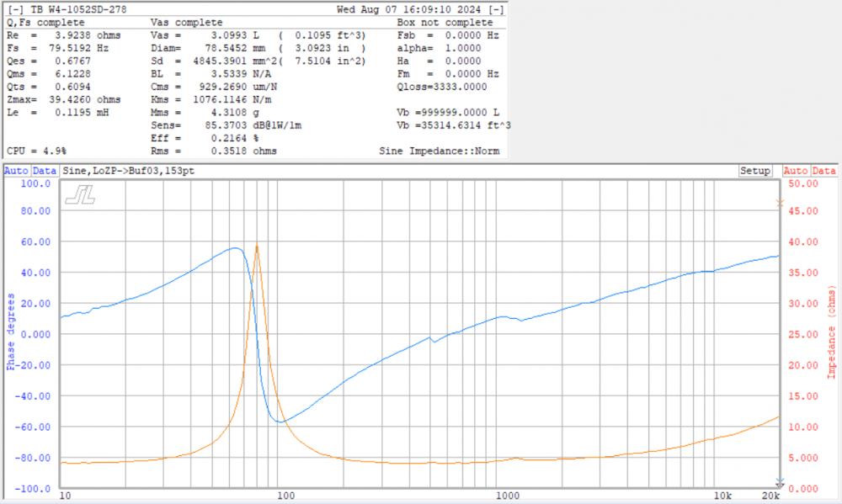Screen dimensions: 842x504
Task: Open the red Data button for impedance
Action: click(x=823, y=171)
